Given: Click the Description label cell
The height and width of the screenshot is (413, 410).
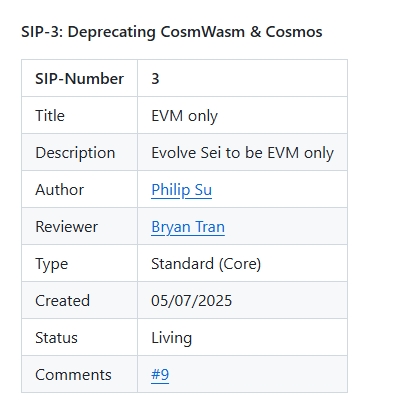Looking at the screenshot, I should pyautogui.click(x=80, y=152).
